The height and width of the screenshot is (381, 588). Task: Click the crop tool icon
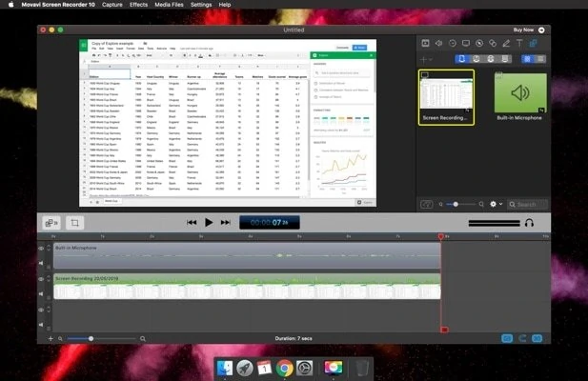click(75, 222)
